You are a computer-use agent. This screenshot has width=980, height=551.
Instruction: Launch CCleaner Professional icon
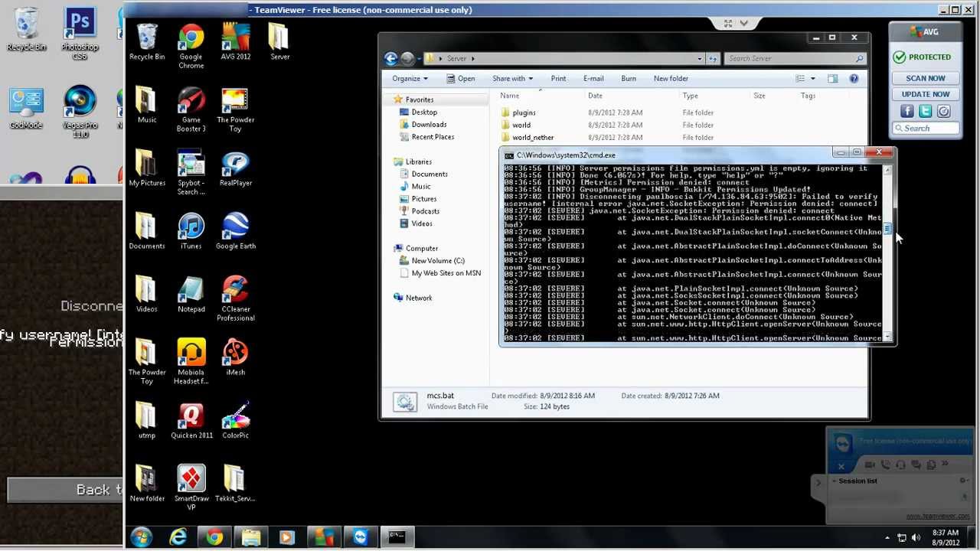(x=236, y=298)
